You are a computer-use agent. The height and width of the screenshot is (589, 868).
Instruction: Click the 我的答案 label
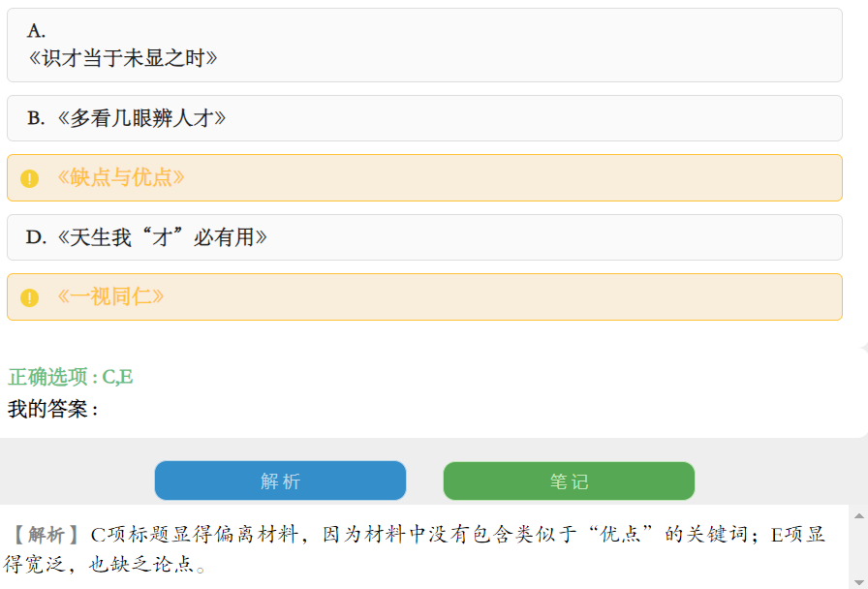pos(53,410)
